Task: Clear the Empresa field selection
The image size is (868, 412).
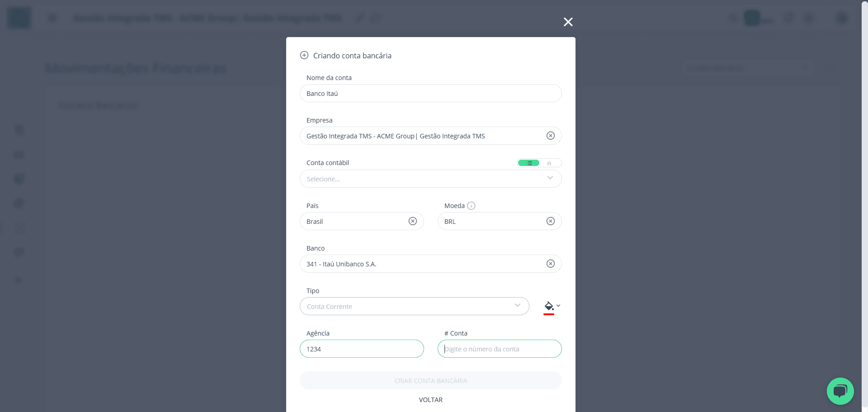Action: (551, 136)
